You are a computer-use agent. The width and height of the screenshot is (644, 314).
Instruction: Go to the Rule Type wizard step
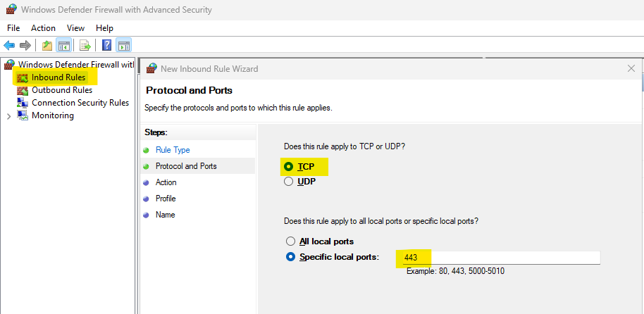coord(173,150)
